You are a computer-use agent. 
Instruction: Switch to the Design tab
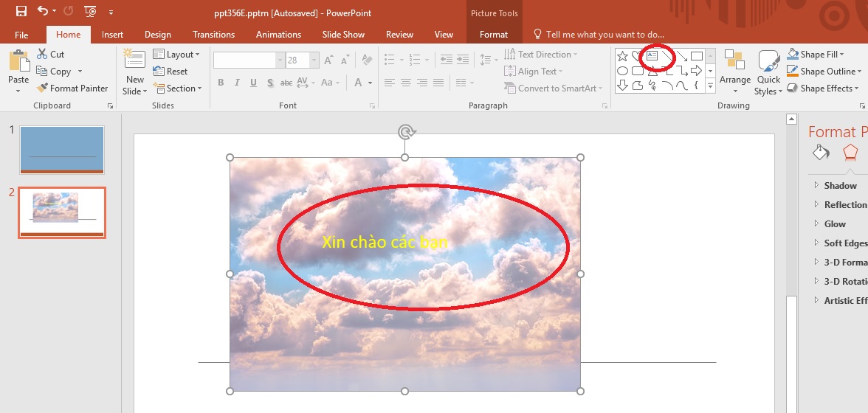click(x=158, y=34)
